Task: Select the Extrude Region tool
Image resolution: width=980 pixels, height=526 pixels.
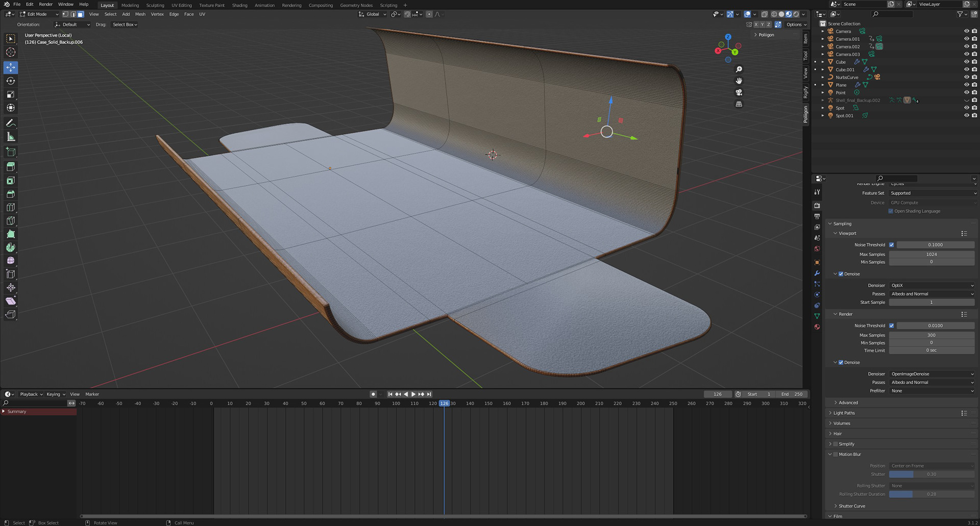Action: tap(11, 167)
